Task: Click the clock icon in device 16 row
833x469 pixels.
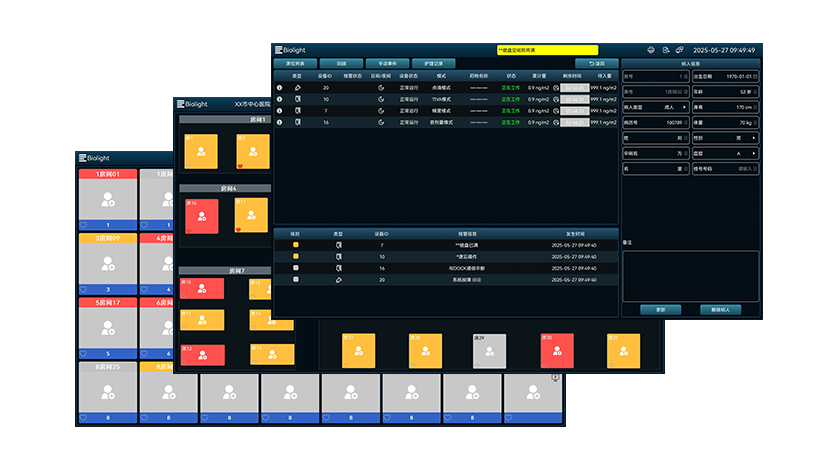Action: click(x=556, y=123)
